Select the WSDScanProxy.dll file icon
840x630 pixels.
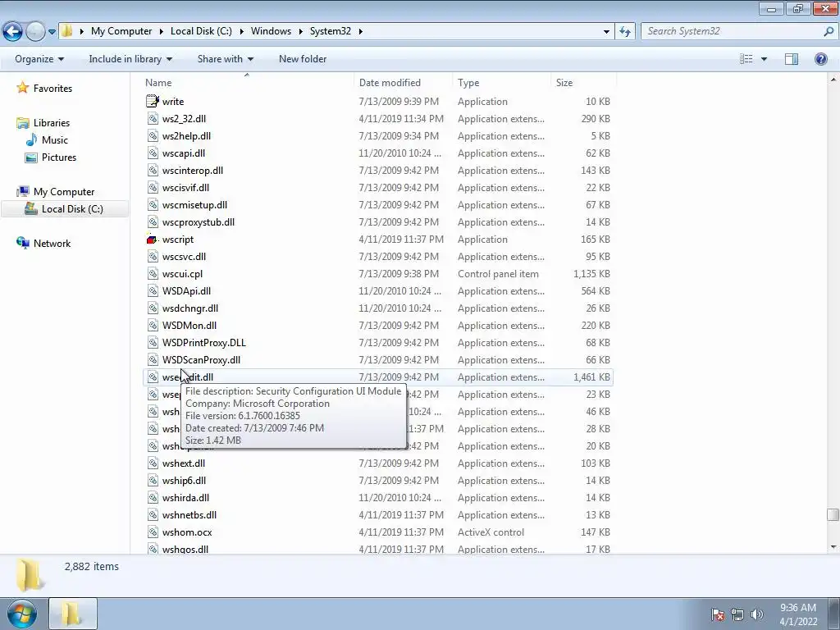click(153, 359)
